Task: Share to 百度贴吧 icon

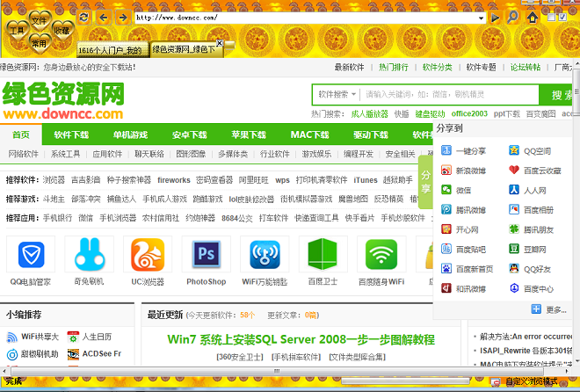Action: (446, 249)
